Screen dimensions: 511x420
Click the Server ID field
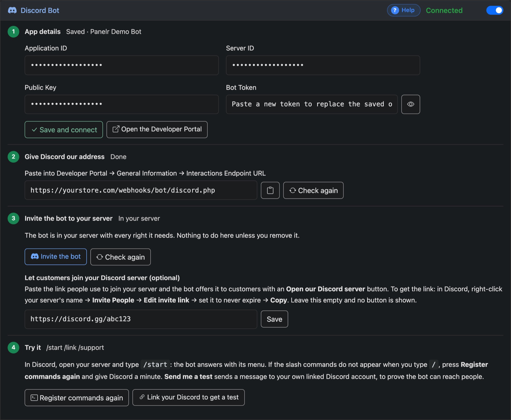323,65
